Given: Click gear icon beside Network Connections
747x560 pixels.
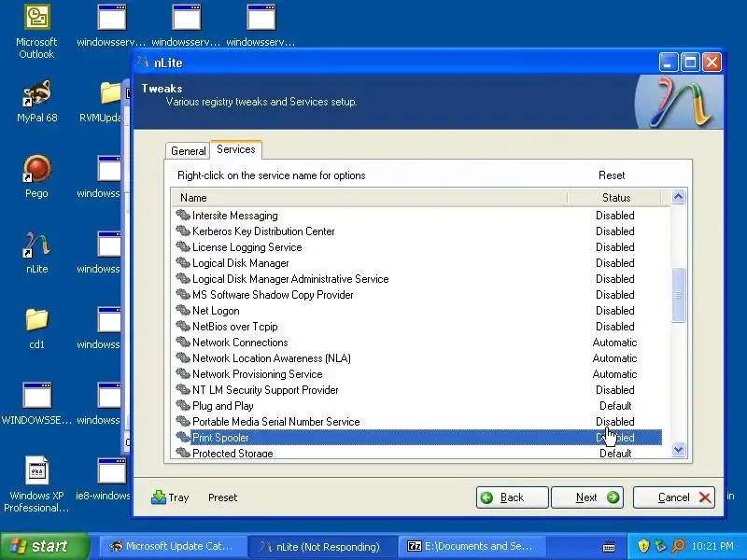Looking at the screenshot, I should 183,342.
